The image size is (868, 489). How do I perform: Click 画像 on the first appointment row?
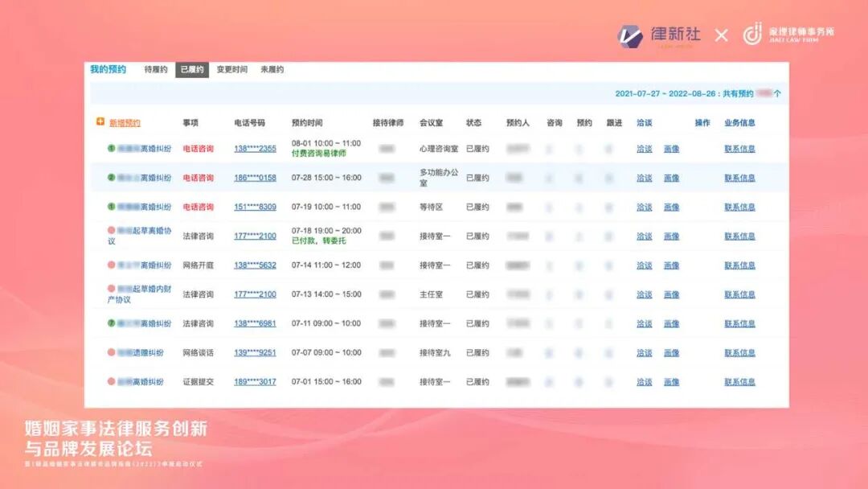coord(672,148)
